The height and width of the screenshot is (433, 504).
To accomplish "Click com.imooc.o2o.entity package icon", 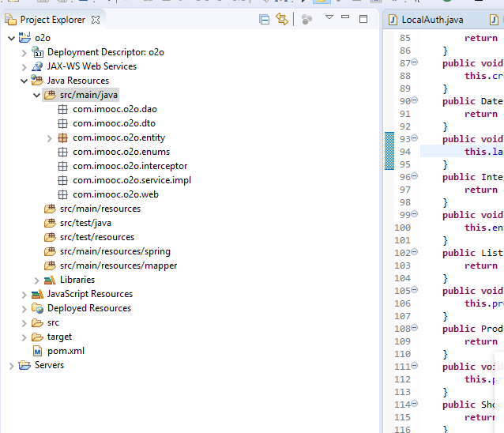I will click(62, 137).
